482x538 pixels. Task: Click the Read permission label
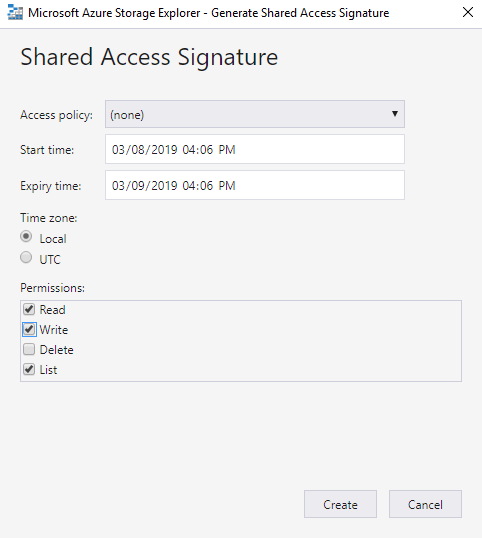tap(52, 309)
